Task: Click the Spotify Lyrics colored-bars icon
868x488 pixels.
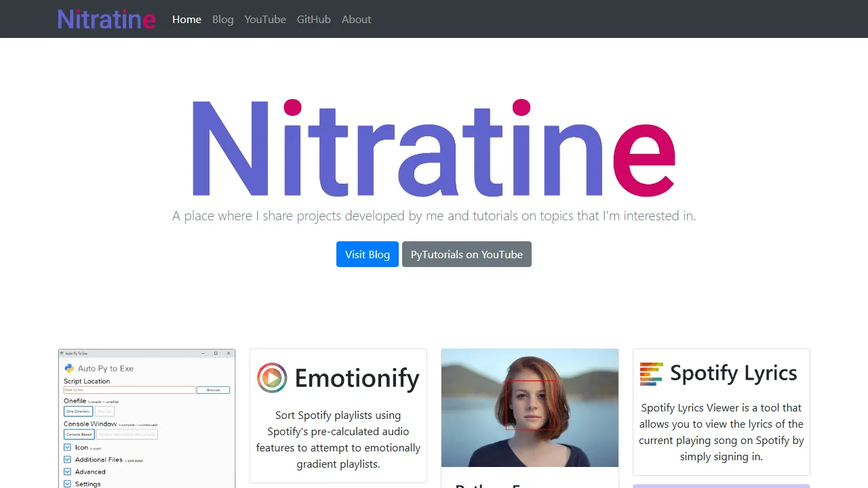Action: pyautogui.click(x=650, y=373)
